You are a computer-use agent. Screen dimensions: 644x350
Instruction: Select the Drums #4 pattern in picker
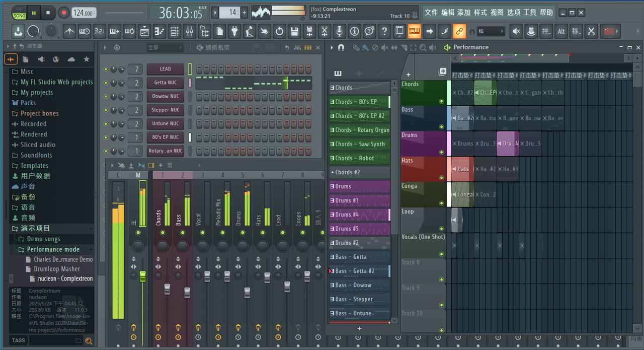[x=359, y=215]
